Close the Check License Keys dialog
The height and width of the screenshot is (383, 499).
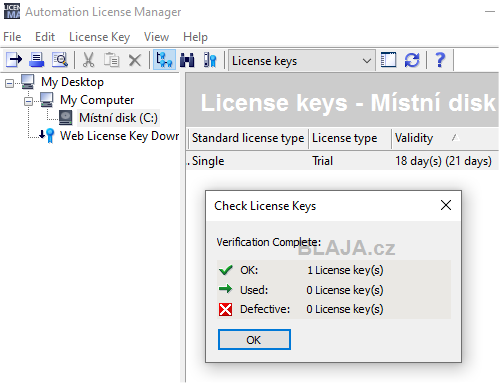point(446,205)
